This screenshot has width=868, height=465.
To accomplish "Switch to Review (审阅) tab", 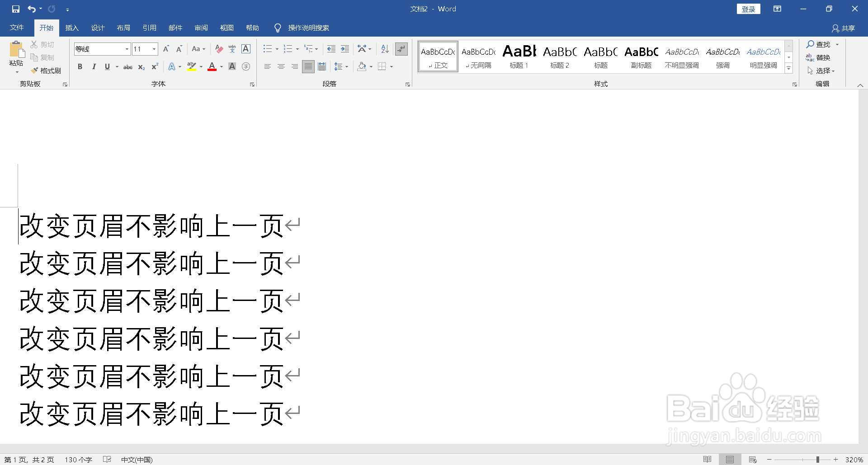I will 201,28.
